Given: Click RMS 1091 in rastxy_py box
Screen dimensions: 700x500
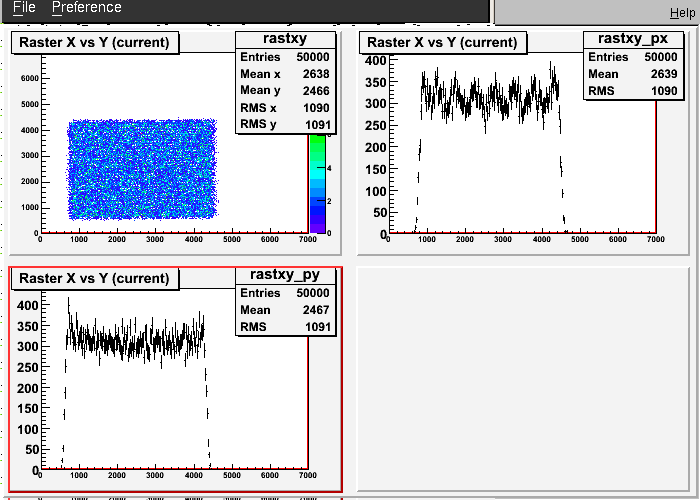Looking at the screenshot, I should 285,327.
